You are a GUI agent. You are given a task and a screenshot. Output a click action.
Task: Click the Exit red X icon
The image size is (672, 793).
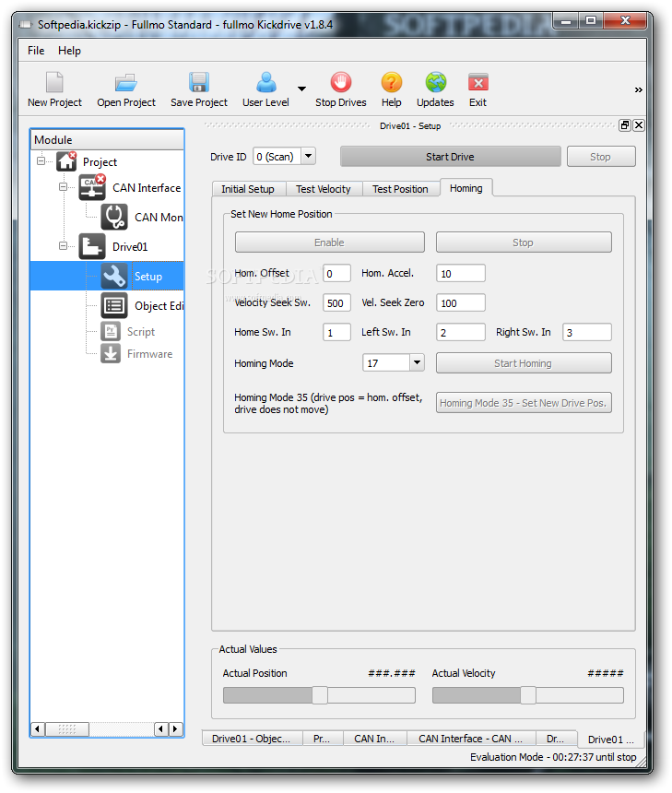(477, 82)
